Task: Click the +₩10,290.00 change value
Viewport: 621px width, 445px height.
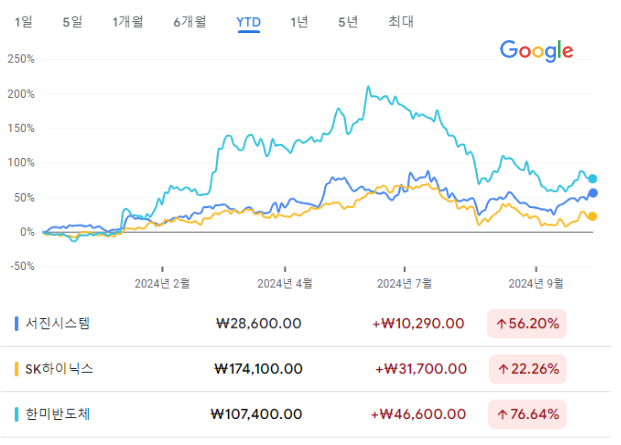Action: [x=418, y=323]
